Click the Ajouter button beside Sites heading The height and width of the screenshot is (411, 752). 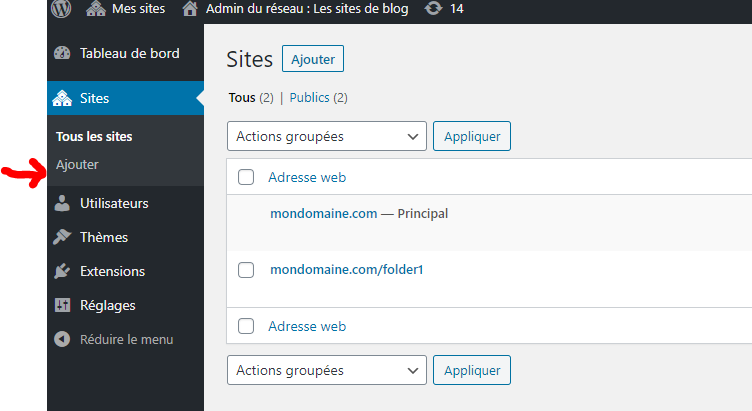(x=313, y=59)
